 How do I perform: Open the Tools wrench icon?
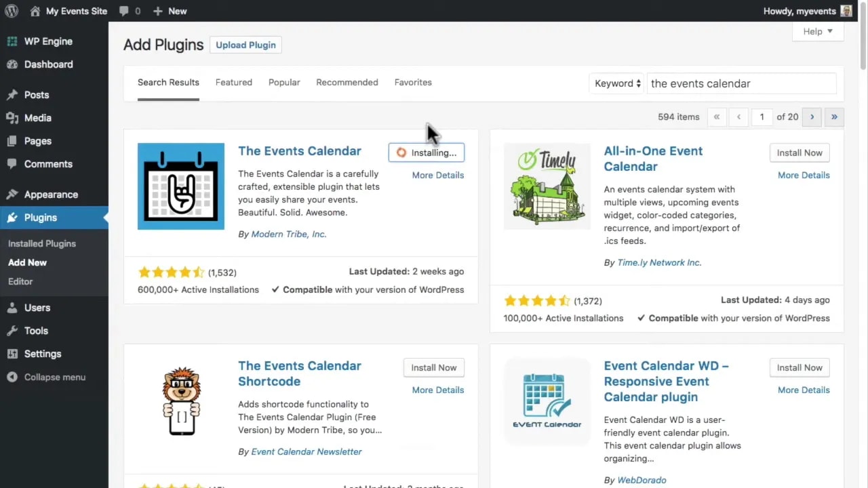coord(12,331)
